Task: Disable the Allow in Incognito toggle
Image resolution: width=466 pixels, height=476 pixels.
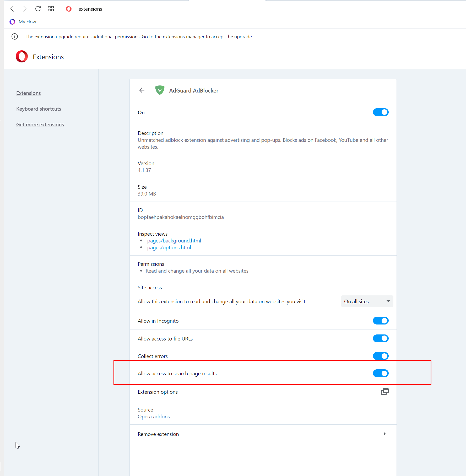Action: 381,320
